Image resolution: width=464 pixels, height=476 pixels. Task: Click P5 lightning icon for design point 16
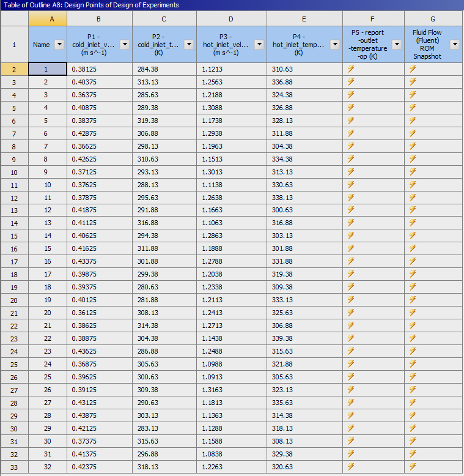(x=351, y=261)
